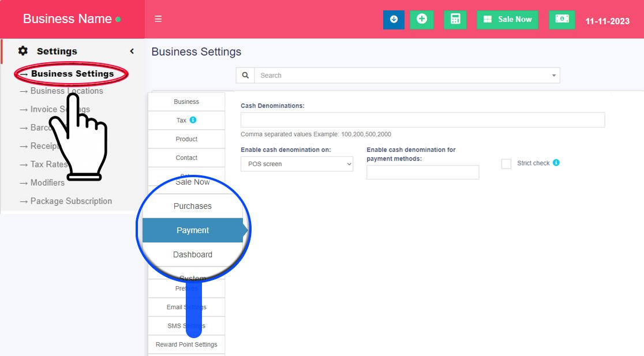
Task: Click the search magnifier icon
Action: coord(245,76)
